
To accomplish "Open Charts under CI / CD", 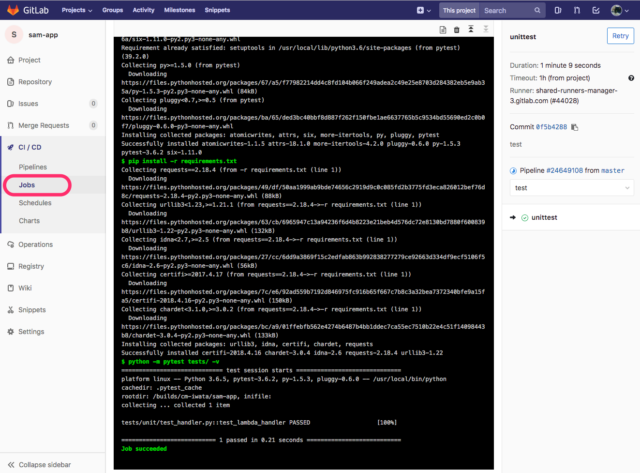I will (x=29, y=221).
